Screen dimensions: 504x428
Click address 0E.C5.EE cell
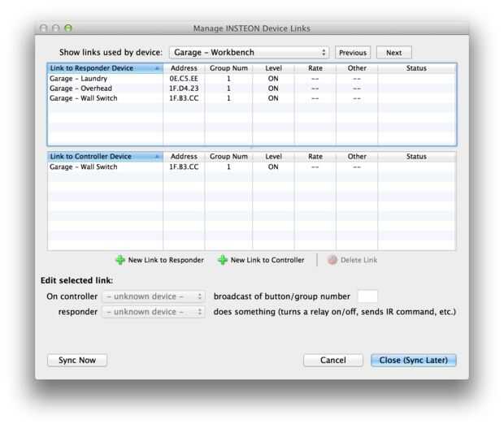[184, 79]
